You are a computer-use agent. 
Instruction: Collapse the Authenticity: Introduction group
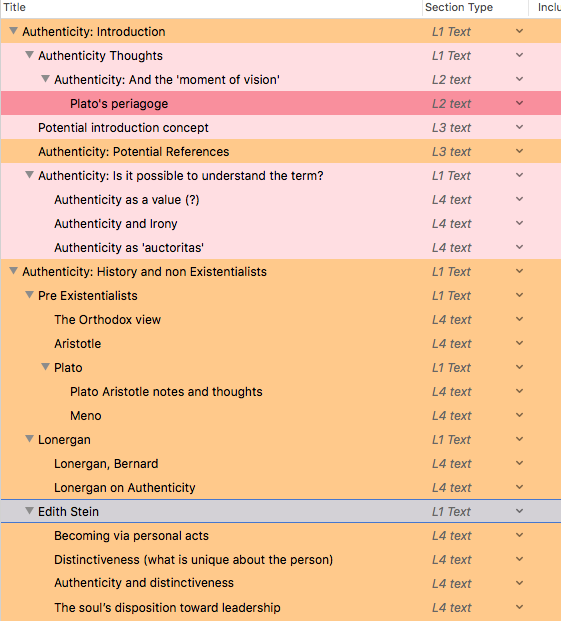13,30
